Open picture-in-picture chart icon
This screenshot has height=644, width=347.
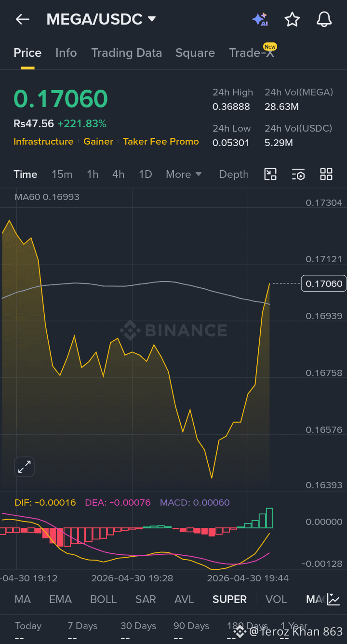coord(270,174)
